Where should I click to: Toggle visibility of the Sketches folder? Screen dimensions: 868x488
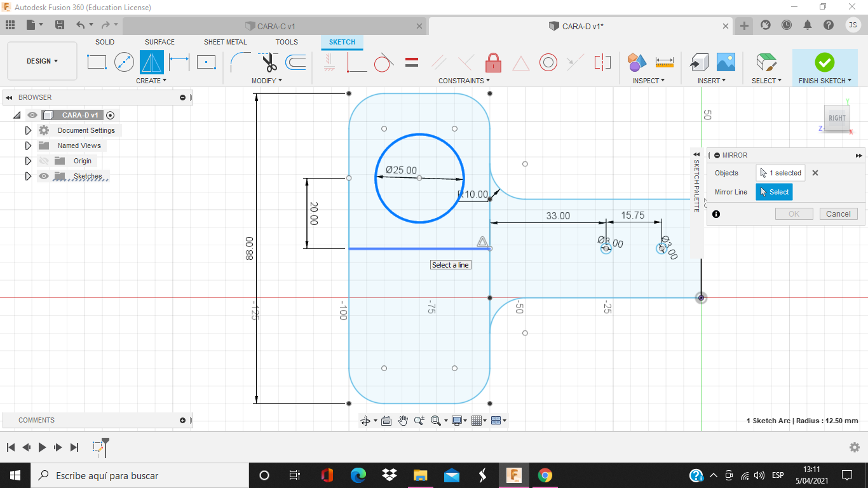[44, 176]
